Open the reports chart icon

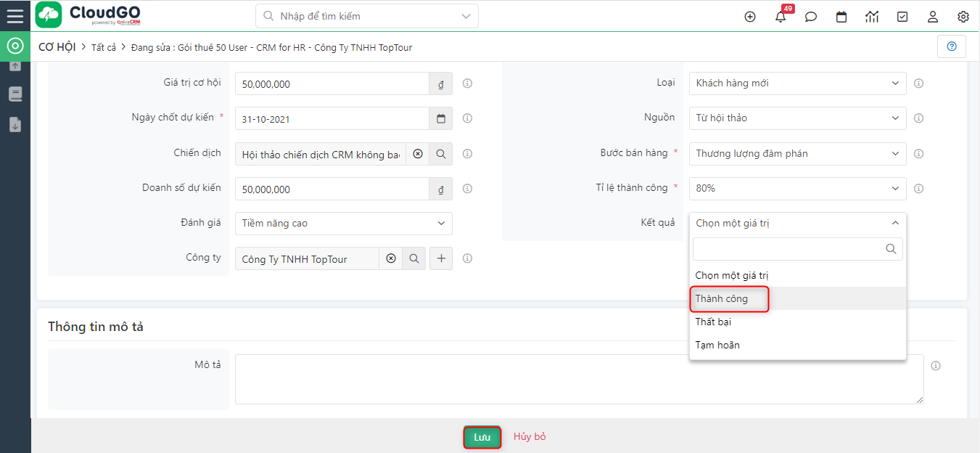(872, 17)
